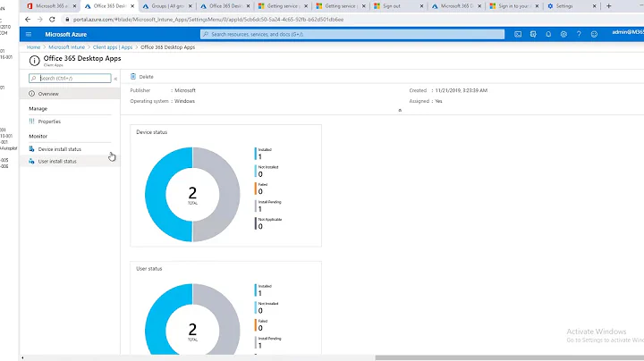
Task: Click Not Applicable legend entry under Device status
Action: 268,223
